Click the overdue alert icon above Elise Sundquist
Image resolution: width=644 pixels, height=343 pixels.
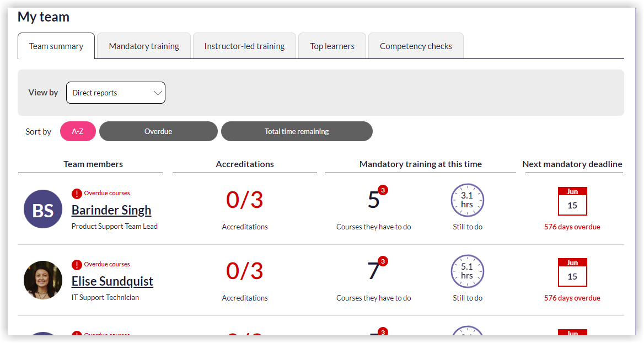coord(77,265)
